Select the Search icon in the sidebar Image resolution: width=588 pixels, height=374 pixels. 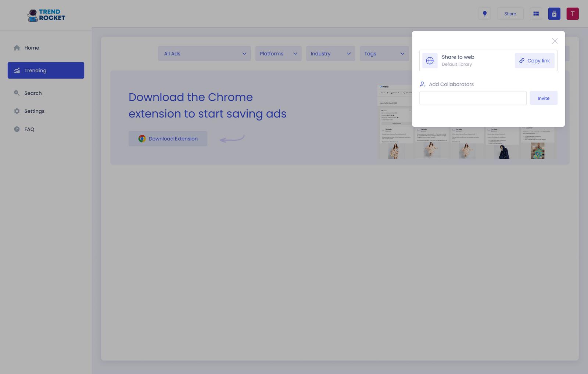pyautogui.click(x=17, y=93)
